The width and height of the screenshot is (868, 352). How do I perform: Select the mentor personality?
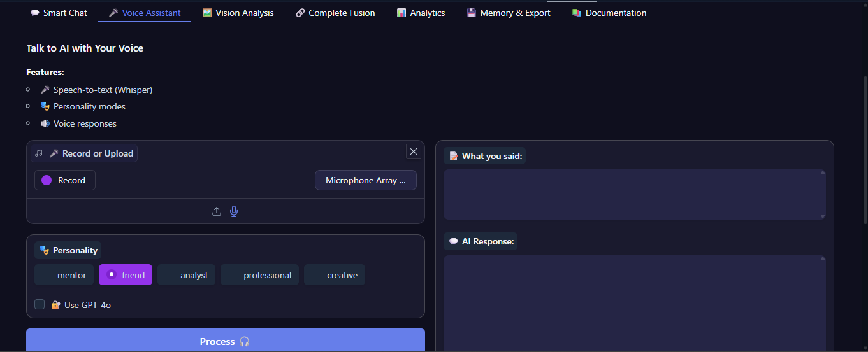[x=64, y=275]
